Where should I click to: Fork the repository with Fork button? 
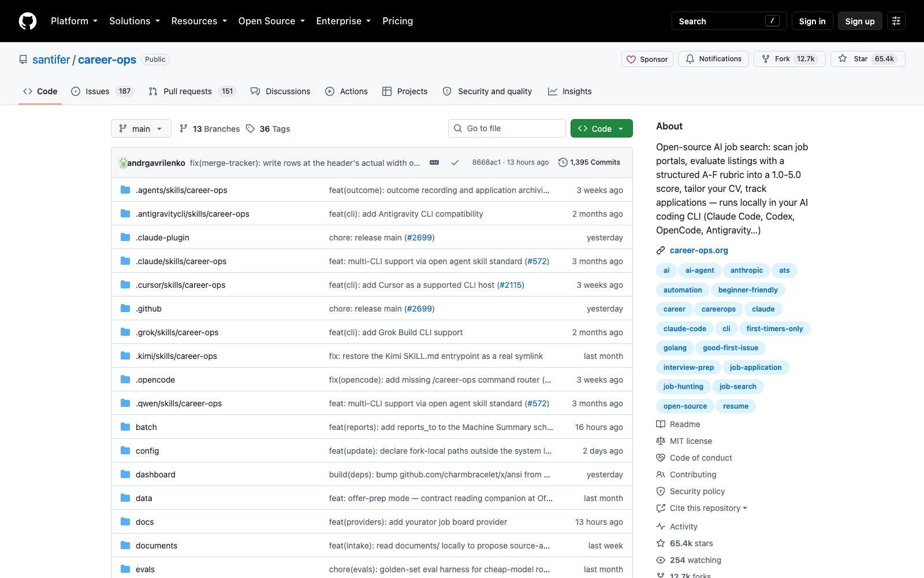(x=789, y=59)
